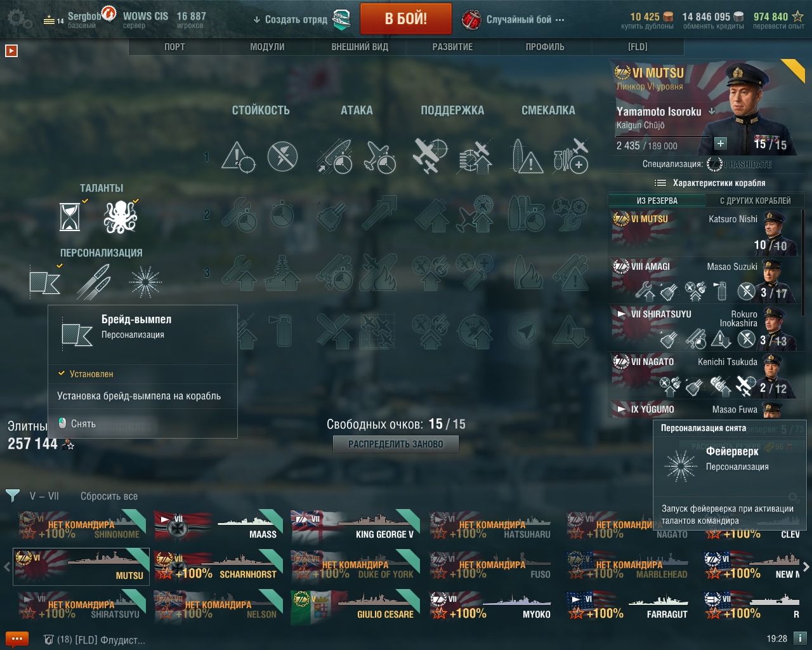Switch to the МОДУЛИ tab

267,47
